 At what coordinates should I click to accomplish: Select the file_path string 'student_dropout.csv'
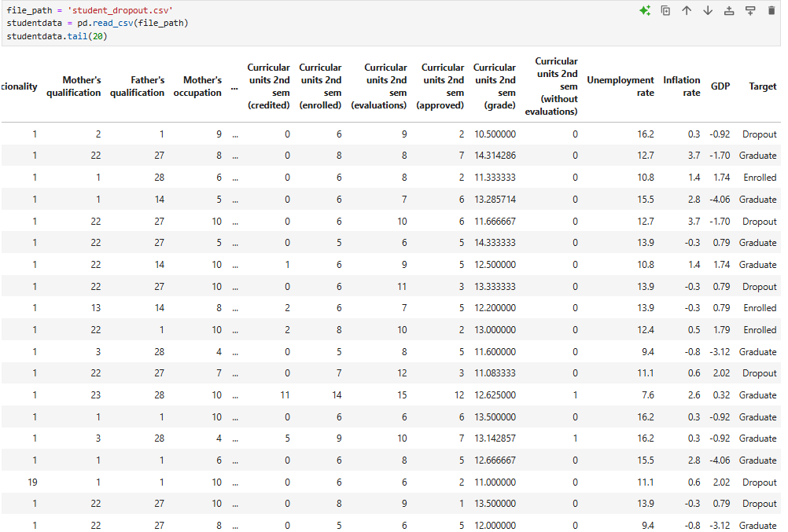[120, 11]
